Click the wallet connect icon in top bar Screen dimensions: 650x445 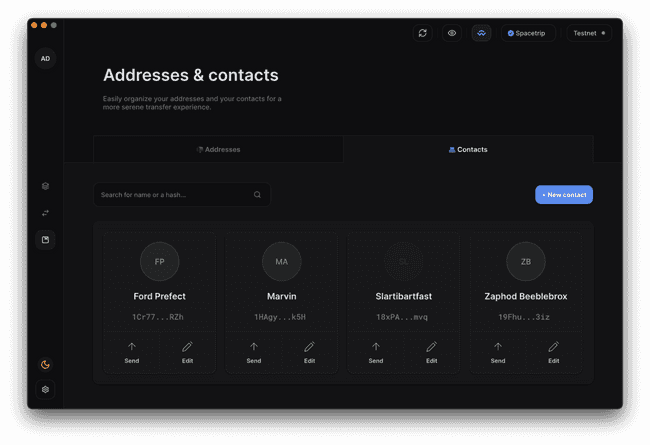tap(481, 33)
